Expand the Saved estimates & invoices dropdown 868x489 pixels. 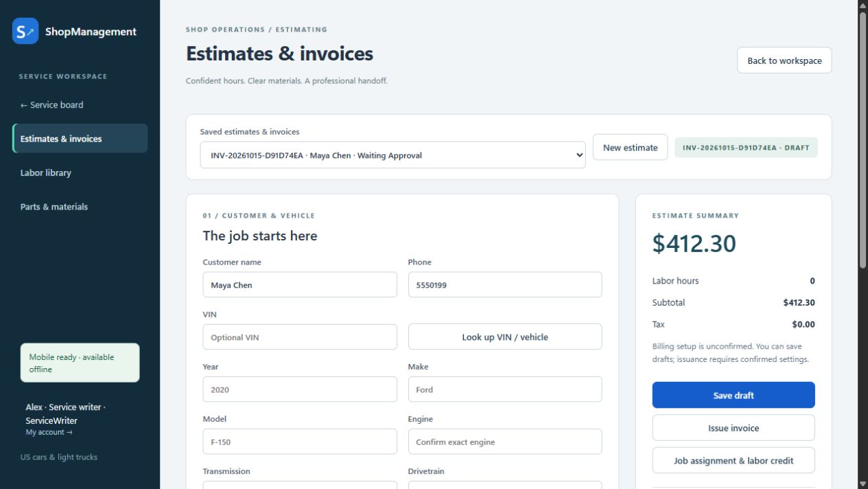point(392,155)
